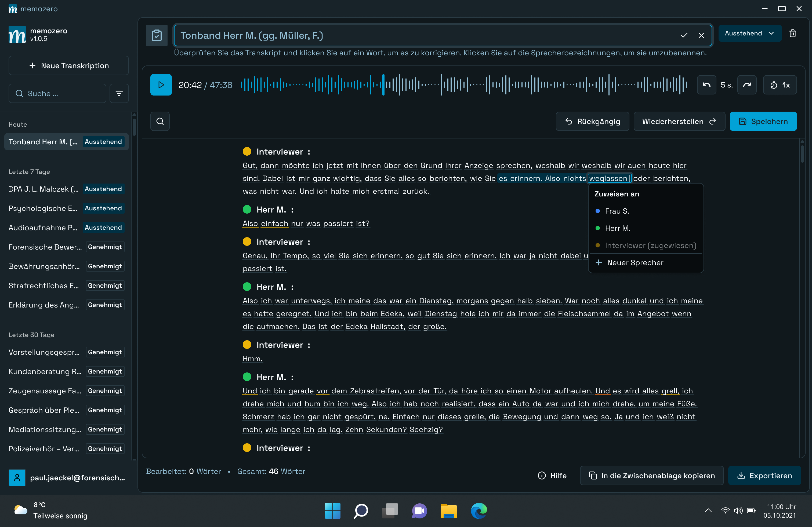Change playback speed via the 1x icon
Viewport: 812px width, 527px height.
[x=780, y=85]
